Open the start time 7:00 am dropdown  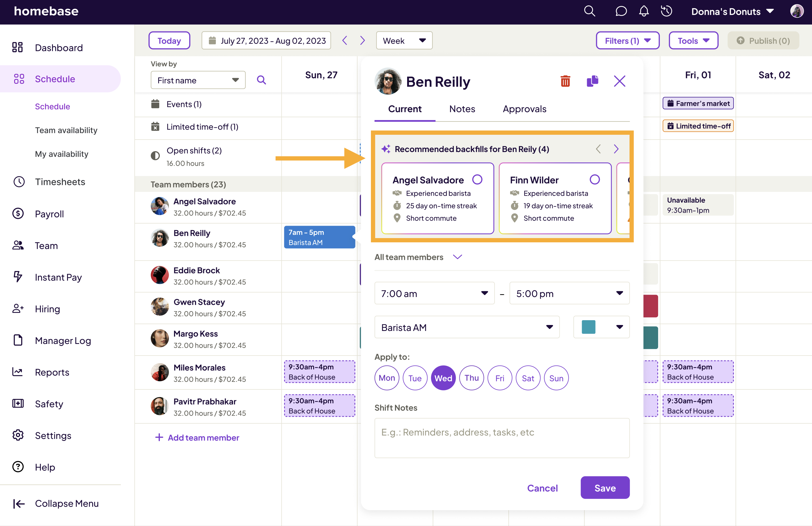[434, 293]
